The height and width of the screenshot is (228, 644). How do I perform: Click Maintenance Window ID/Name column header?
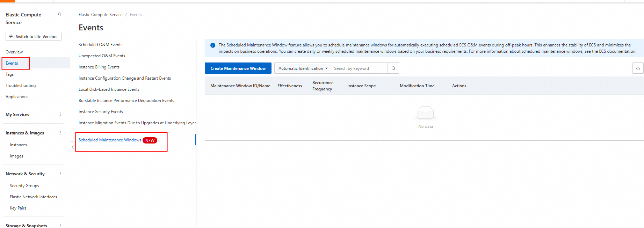pos(240,86)
